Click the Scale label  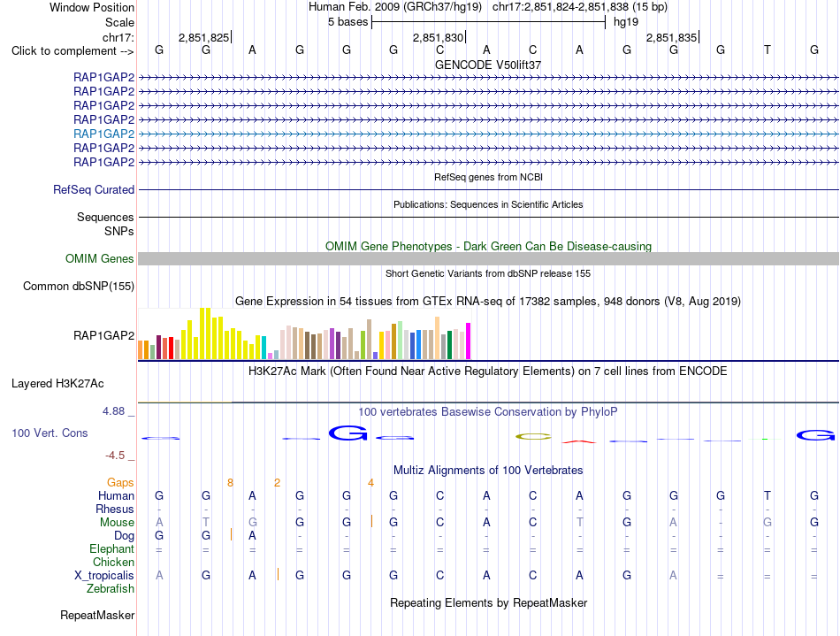pyautogui.click(x=119, y=22)
